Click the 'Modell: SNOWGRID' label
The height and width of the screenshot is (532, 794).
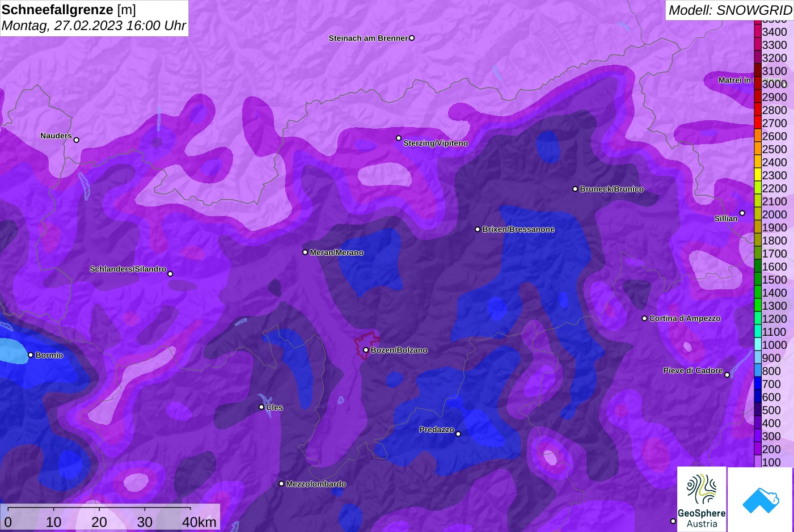coord(730,10)
